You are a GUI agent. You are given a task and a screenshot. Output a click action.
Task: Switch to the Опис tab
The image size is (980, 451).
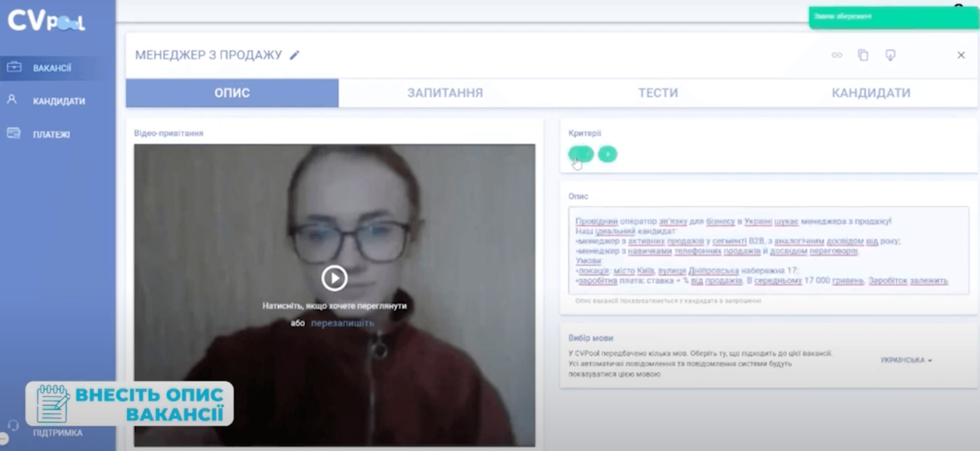(x=232, y=93)
